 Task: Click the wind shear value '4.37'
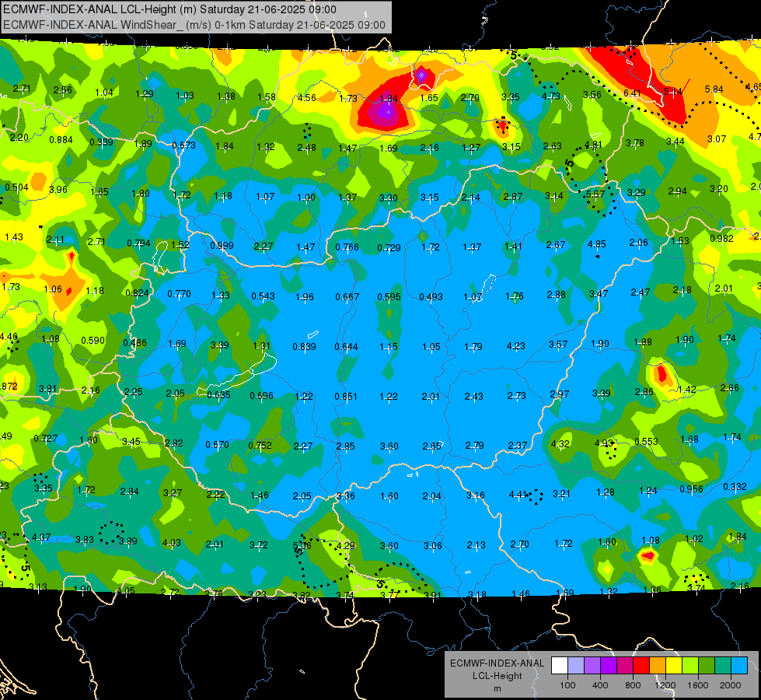41,537
